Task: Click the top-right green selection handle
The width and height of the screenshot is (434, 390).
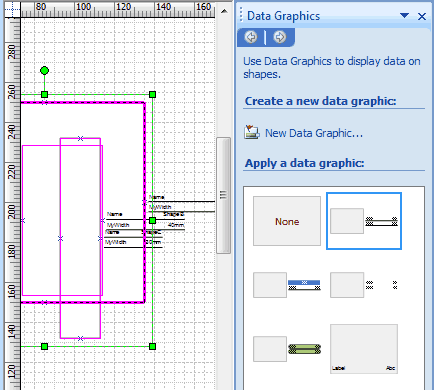Action: tap(152, 95)
